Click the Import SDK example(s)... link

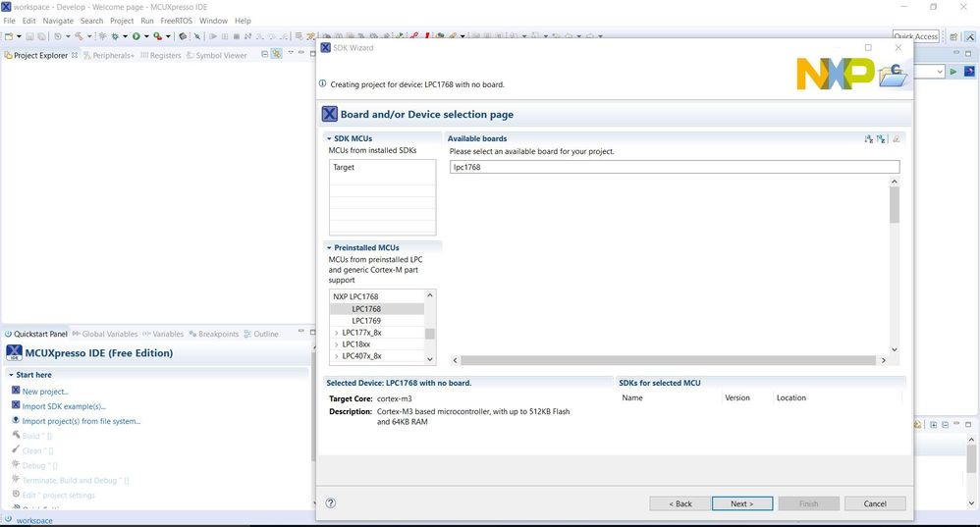(64, 406)
